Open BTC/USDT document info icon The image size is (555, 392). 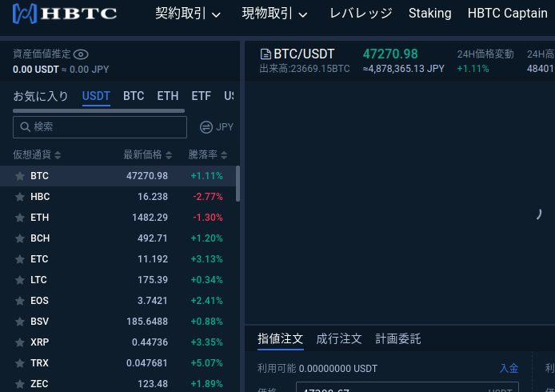click(x=266, y=54)
